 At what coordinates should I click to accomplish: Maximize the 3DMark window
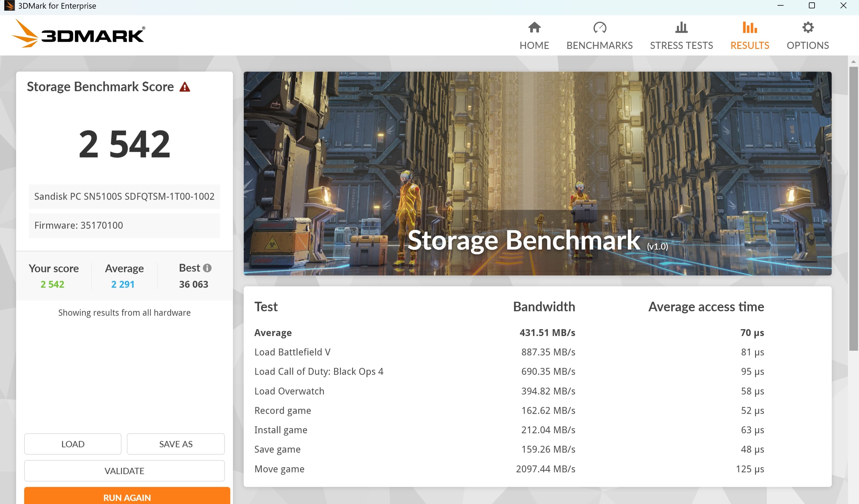tap(812, 6)
